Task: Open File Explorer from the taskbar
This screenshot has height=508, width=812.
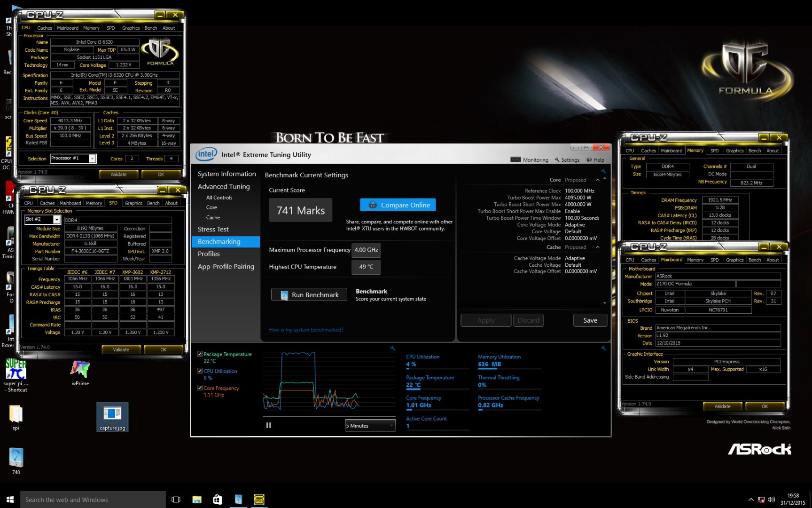Action: (x=197, y=500)
